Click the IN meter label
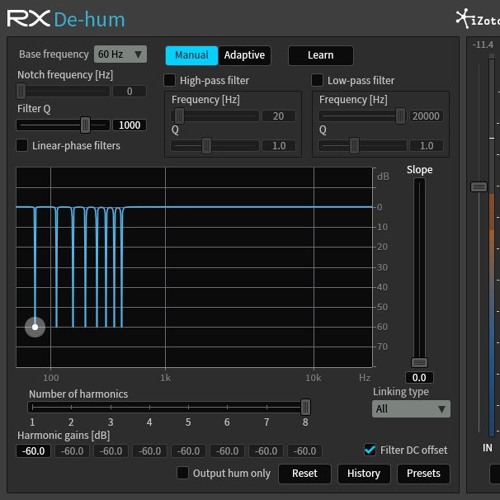Image resolution: width=500 pixels, height=500 pixels. (x=487, y=448)
